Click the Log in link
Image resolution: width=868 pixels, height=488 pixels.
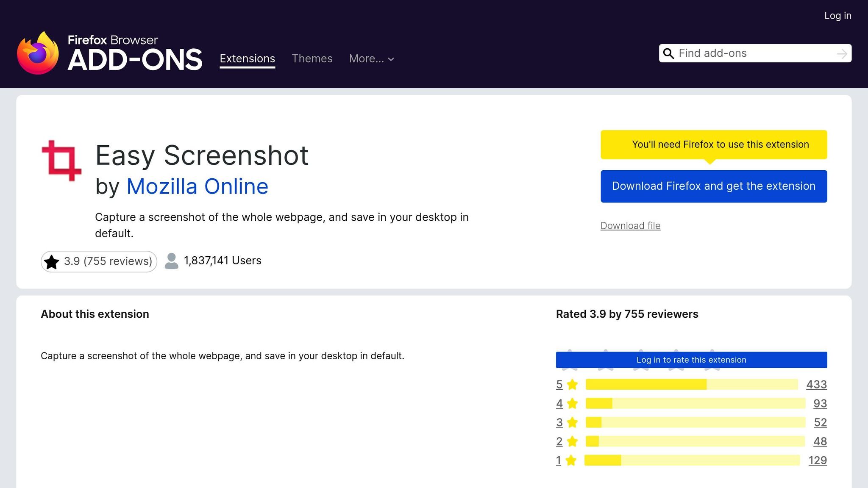[x=837, y=16]
